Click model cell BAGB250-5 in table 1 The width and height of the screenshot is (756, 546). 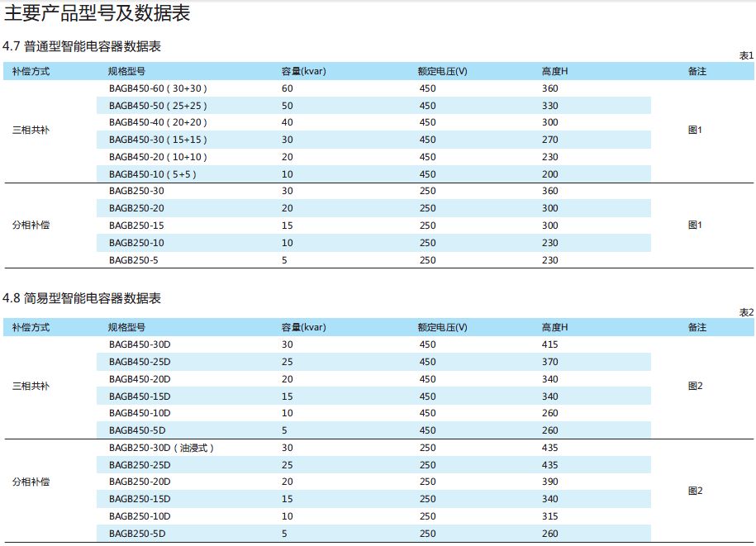pyautogui.click(x=134, y=260)
